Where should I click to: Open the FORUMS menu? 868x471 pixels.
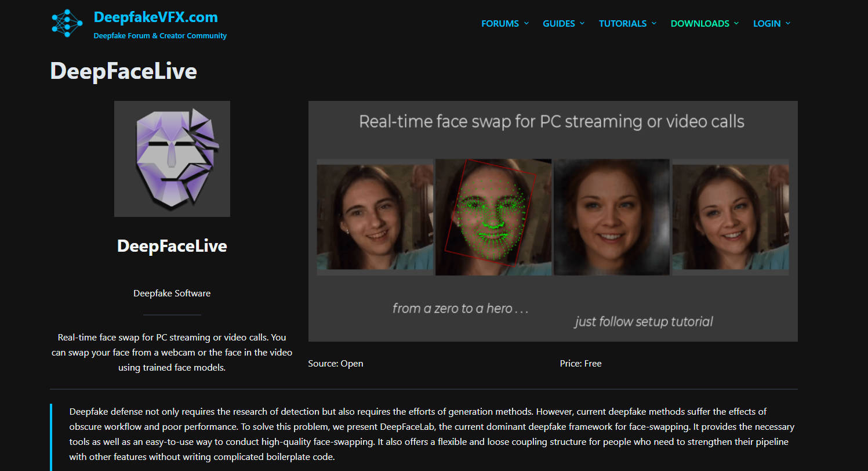500,23
